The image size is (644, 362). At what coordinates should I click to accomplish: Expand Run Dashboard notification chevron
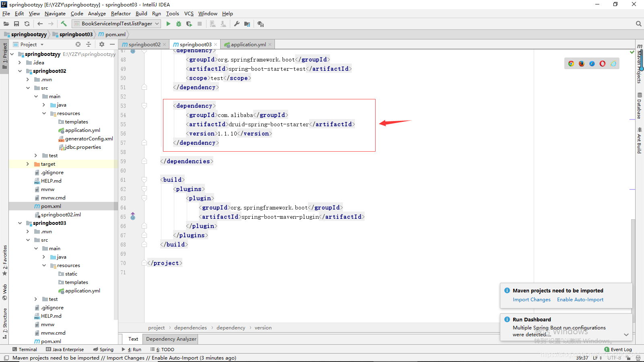point(626,335)
